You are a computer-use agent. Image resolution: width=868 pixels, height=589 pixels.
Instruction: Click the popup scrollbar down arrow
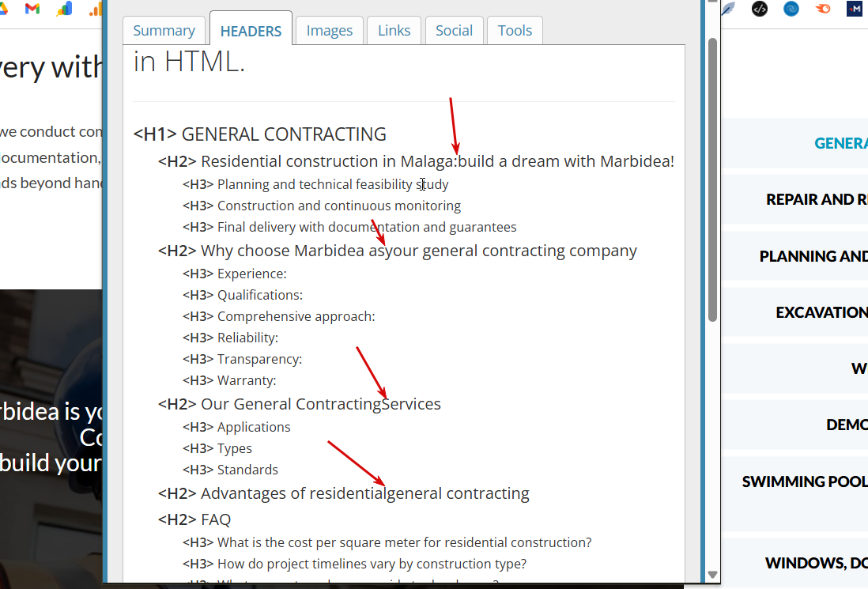pyautogui.click(x=712, y=575)
